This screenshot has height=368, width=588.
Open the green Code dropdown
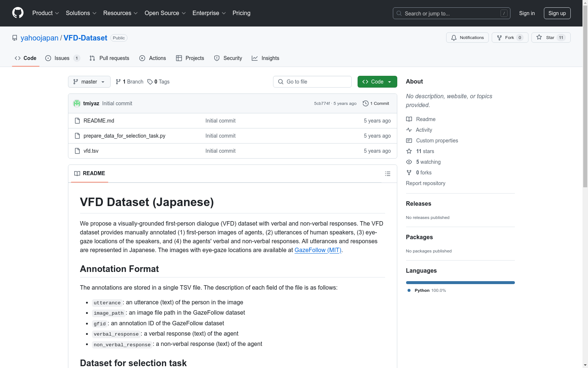377,82
